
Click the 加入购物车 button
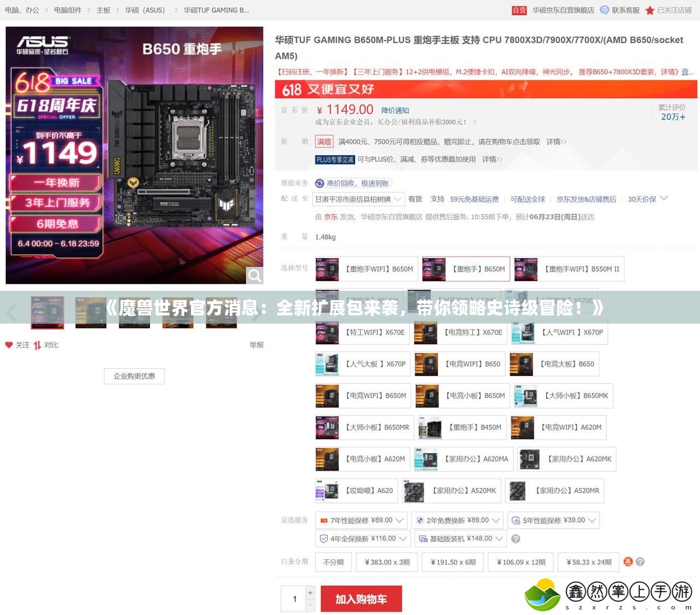tap(361, 599)
